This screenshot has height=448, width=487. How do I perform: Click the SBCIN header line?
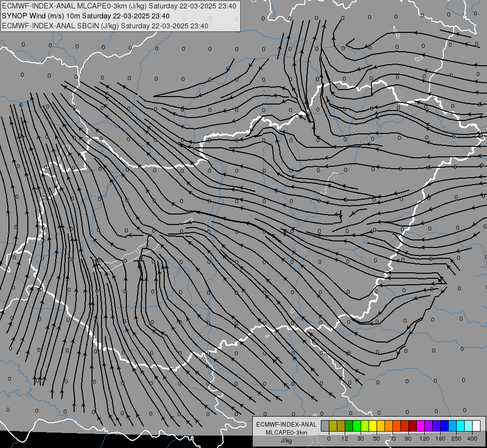105,26
